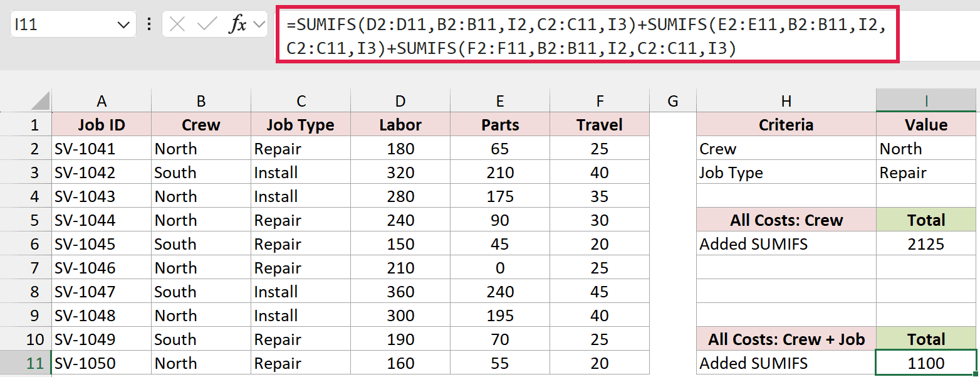This screenshot has width=980, height=377.
Task: Click Install job type for SV-1047
Action: [301, 292]
